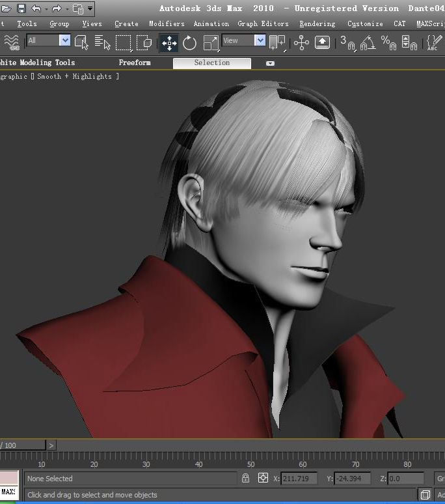Click the pink MAXScript listener swatch
The image size is (445, 504).
pyautogui.click(x=9, y=477)
